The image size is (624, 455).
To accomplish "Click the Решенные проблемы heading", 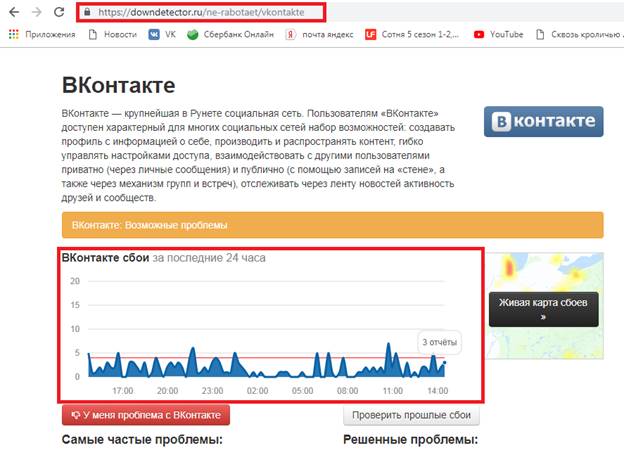I will pos(410,440).
